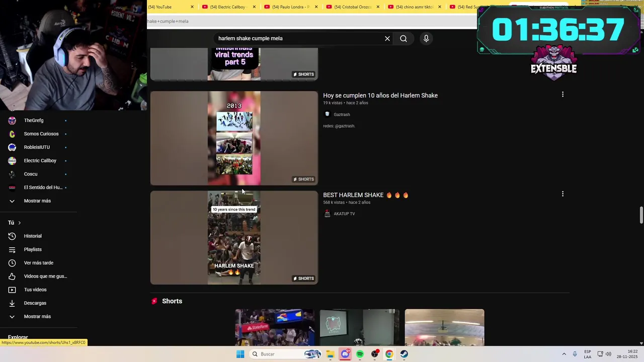This screenshot has height=362, width=644.
Task: Open OBS Studio from the taskbar
Action: click(x=375, y=354)
